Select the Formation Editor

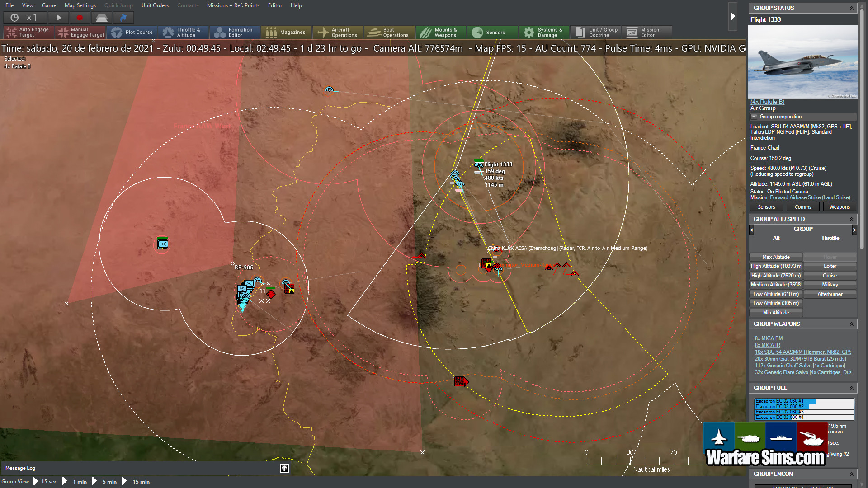coord(235,32)
